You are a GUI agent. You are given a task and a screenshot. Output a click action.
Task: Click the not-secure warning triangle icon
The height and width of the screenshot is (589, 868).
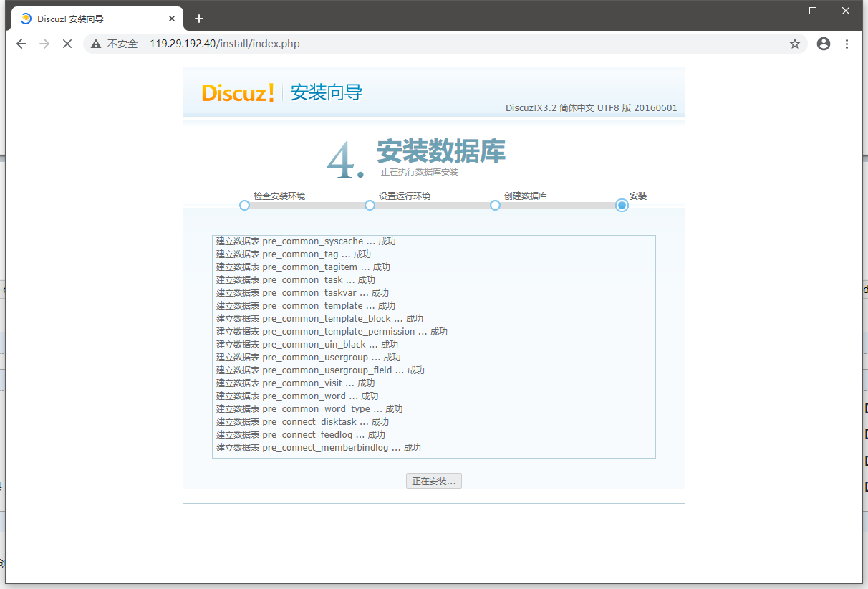[x=96, y=44]
